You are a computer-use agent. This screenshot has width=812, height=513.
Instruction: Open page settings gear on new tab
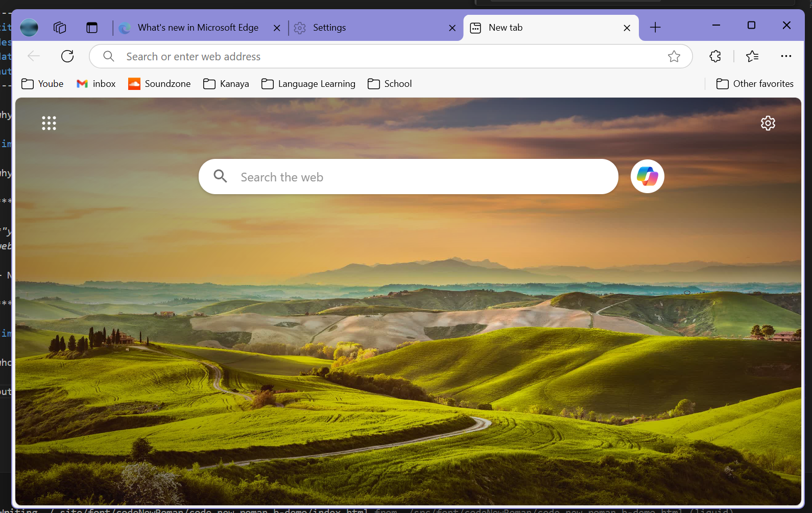point(768,123)
